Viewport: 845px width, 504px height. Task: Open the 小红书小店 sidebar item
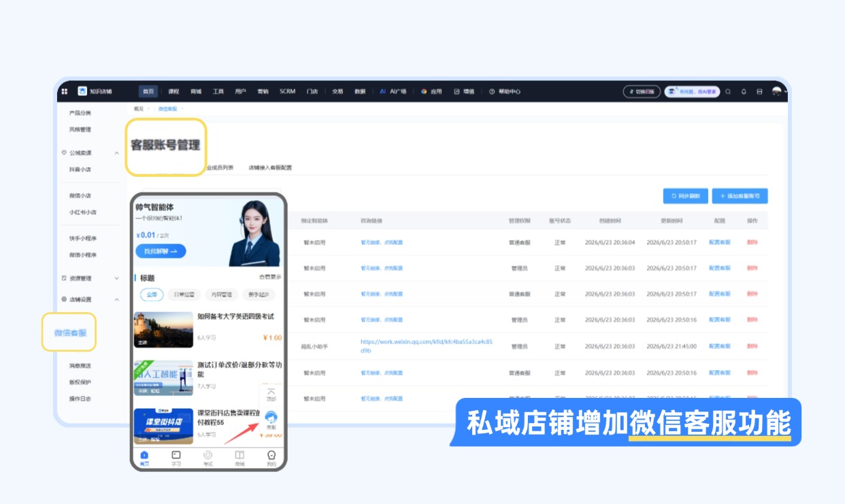83,212
